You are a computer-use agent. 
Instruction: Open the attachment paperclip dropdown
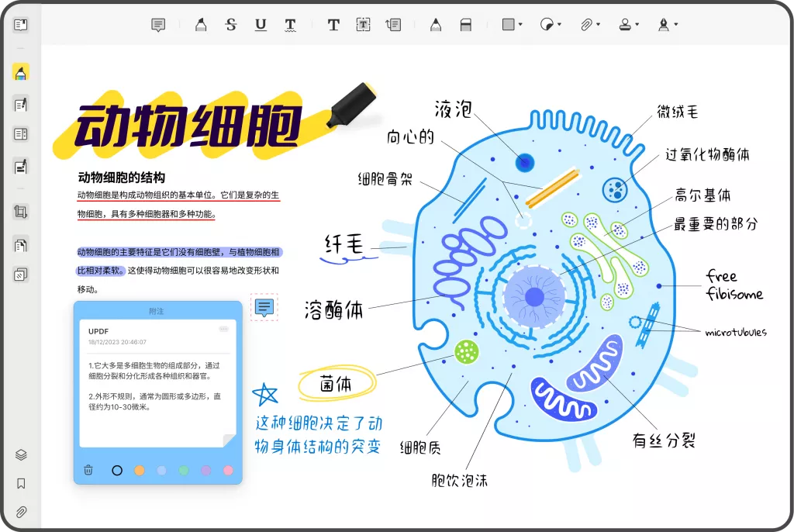tap(590, 25)
